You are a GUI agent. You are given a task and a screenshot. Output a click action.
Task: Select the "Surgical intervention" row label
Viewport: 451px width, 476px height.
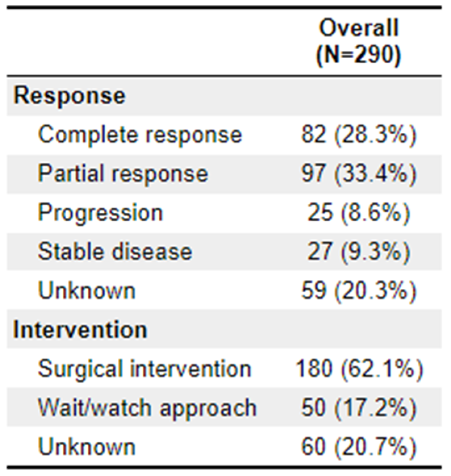tap(144, 369)
